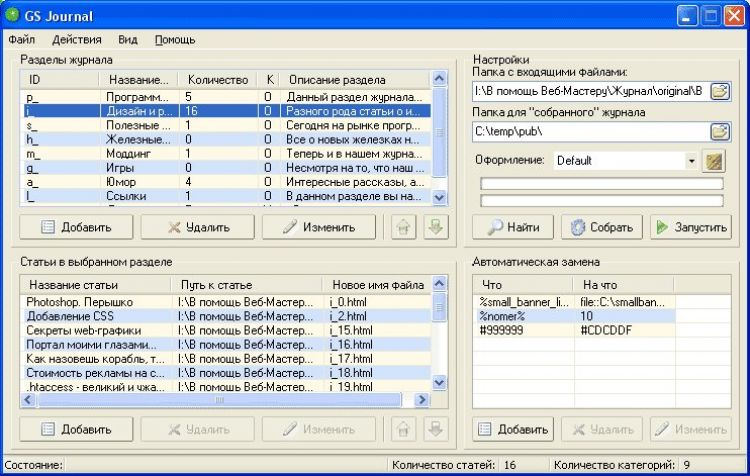
Task: Move selected section up arrow icon
Action: pyautogui.click(x=403, y=227)
